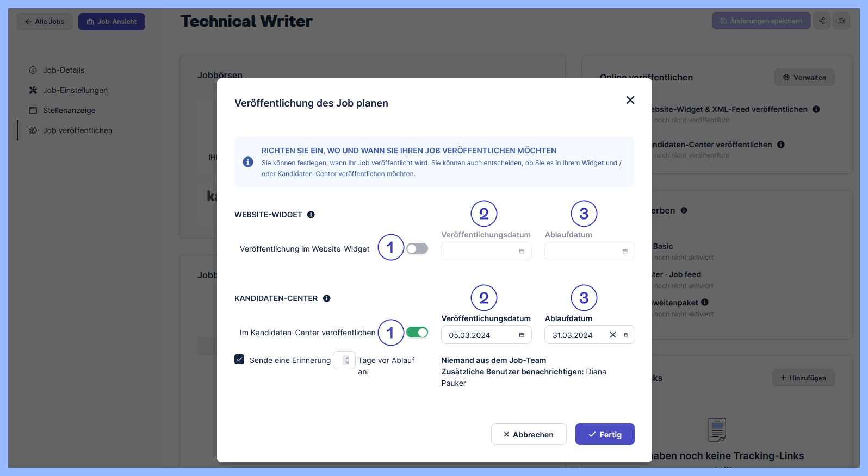Click the Verwalten button
The width and height of the screenshot is (868, 476).
(x=804, y=77)
